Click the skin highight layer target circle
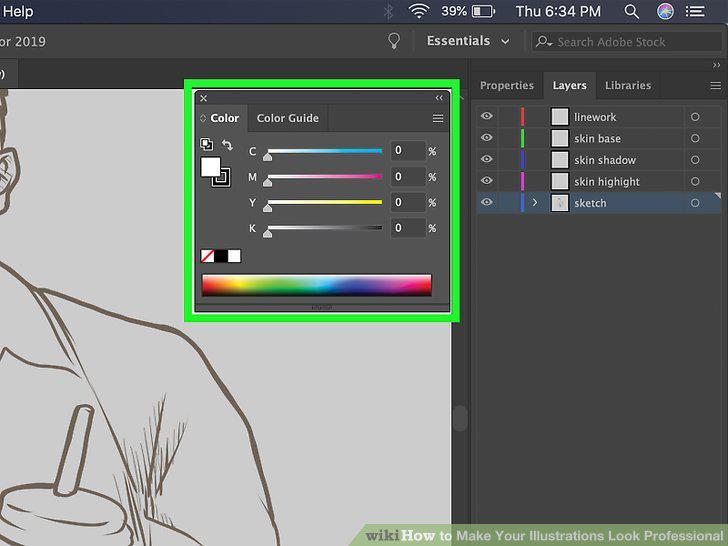The width and height of the screenshot is (728, 546). (x=695, y=182)
